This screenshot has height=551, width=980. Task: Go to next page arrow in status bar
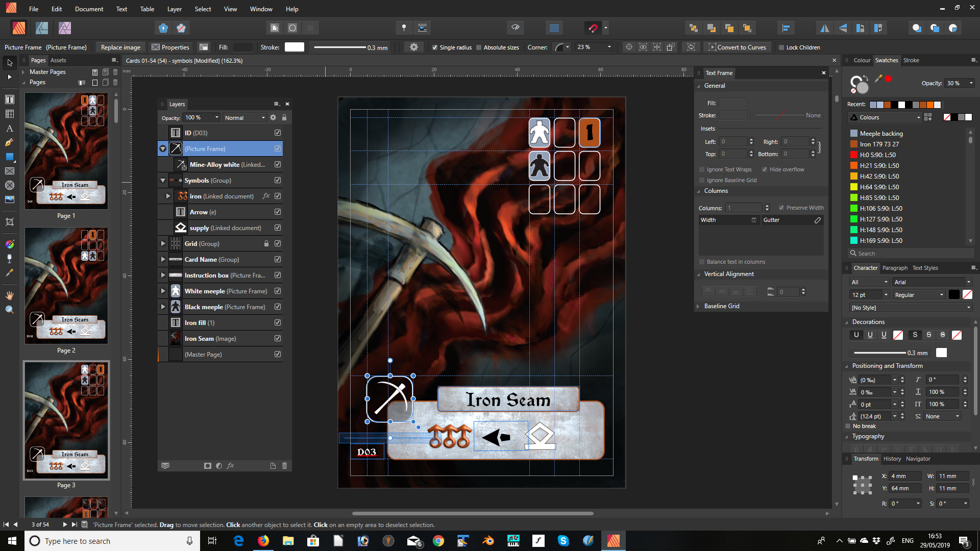pyautogui.click(x=65, y=524)
